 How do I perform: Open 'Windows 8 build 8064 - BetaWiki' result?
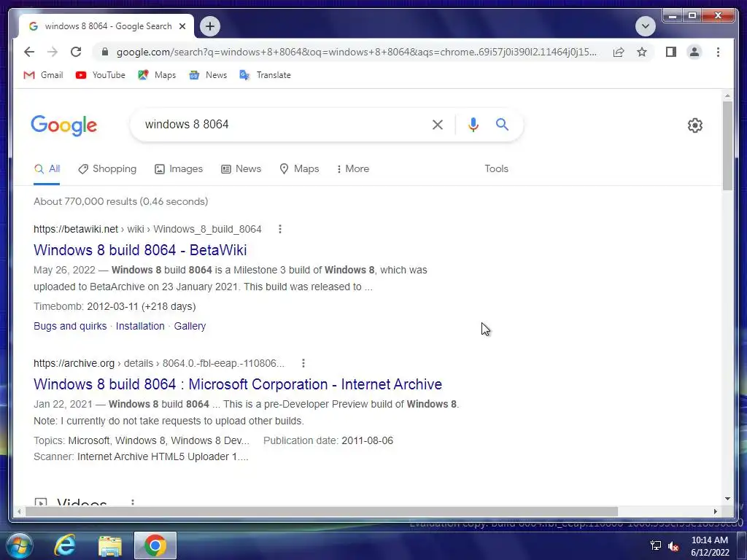pos(140,250)
